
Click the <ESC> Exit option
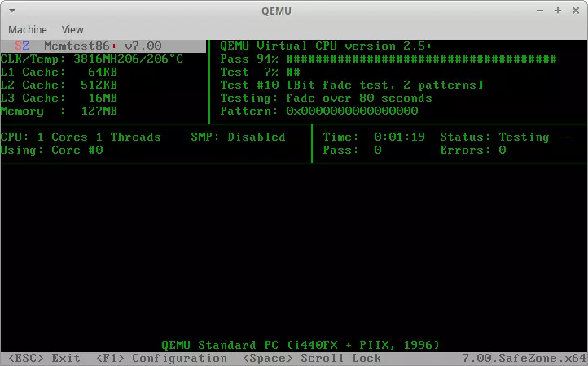pyautogui.click(x=44, y=359)
